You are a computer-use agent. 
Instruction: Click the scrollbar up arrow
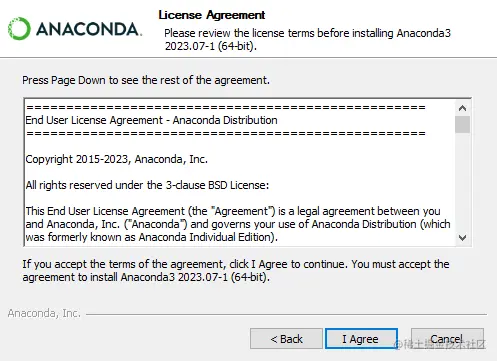[462, 108]
